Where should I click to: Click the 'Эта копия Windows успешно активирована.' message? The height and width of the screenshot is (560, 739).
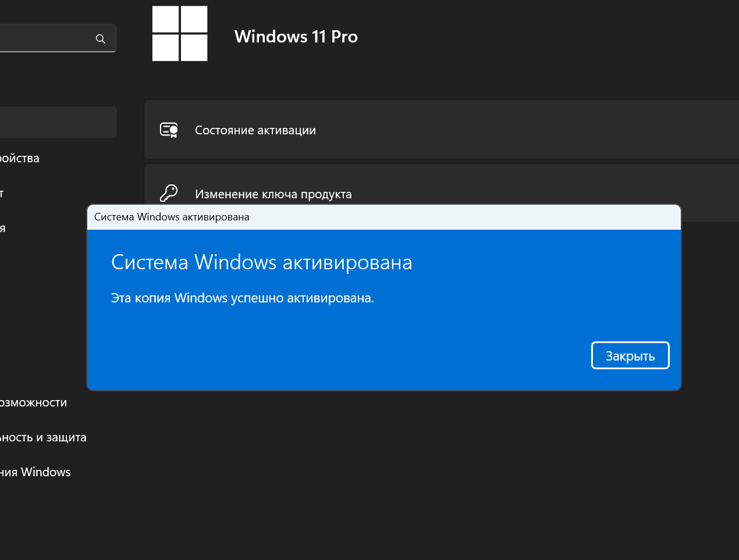coord(243,298)
